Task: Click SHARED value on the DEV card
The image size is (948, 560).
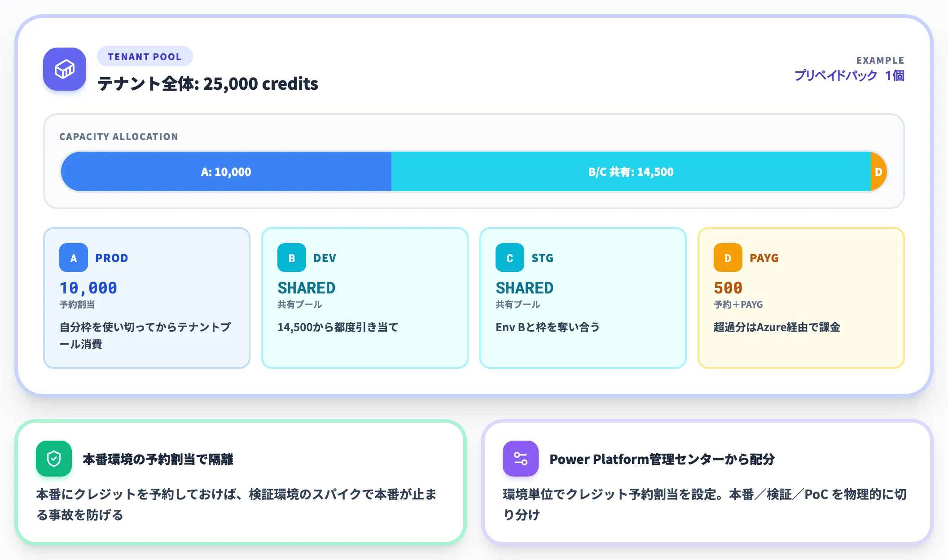Action: pos(307,288)
